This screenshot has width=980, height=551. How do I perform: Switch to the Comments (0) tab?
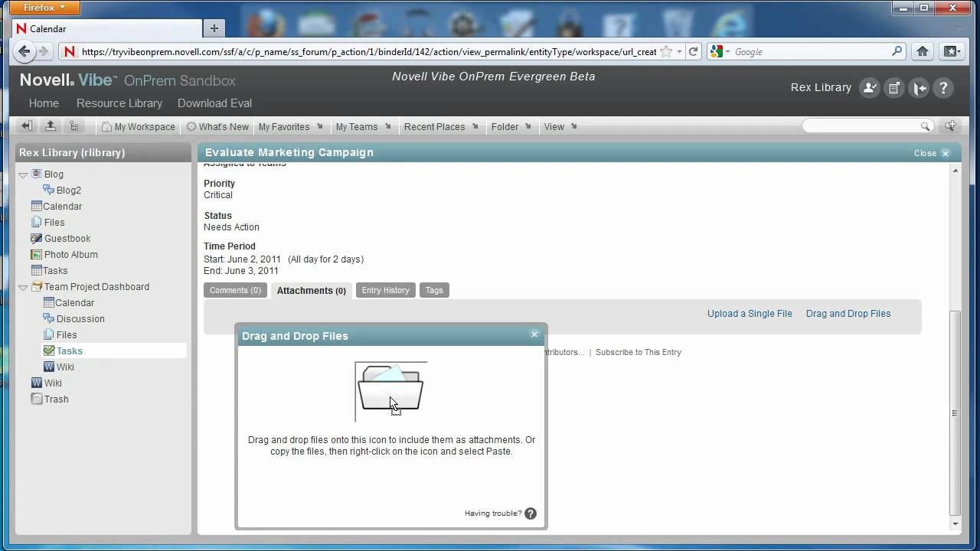(235, 290)
